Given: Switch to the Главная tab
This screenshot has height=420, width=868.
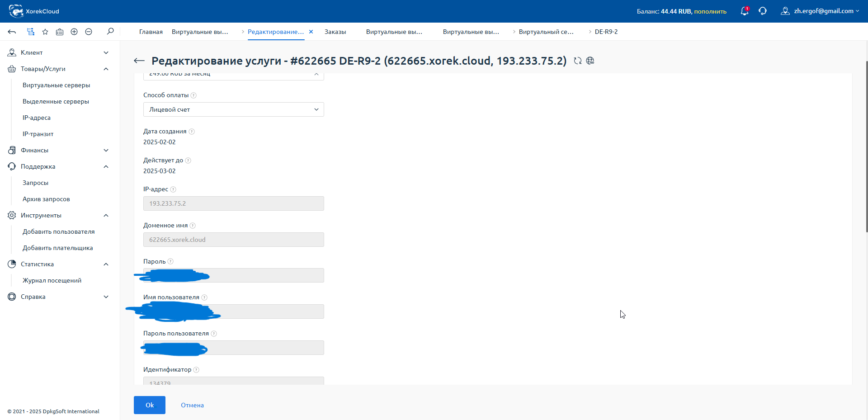Looking at the screenshot, I should tap(151, 32).
